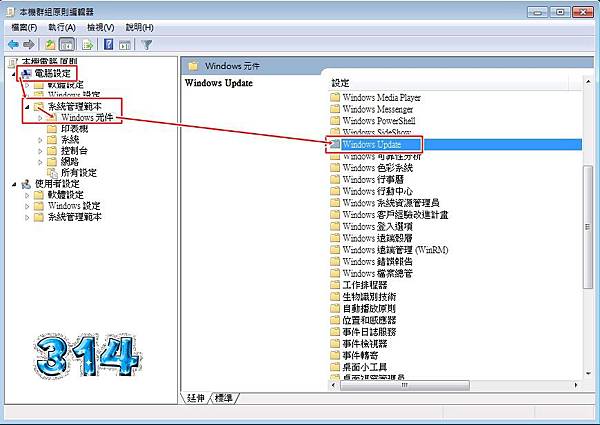Open the Help toolbar icon
Viewport: 600px width, 425px height.
tap(109, 45)
